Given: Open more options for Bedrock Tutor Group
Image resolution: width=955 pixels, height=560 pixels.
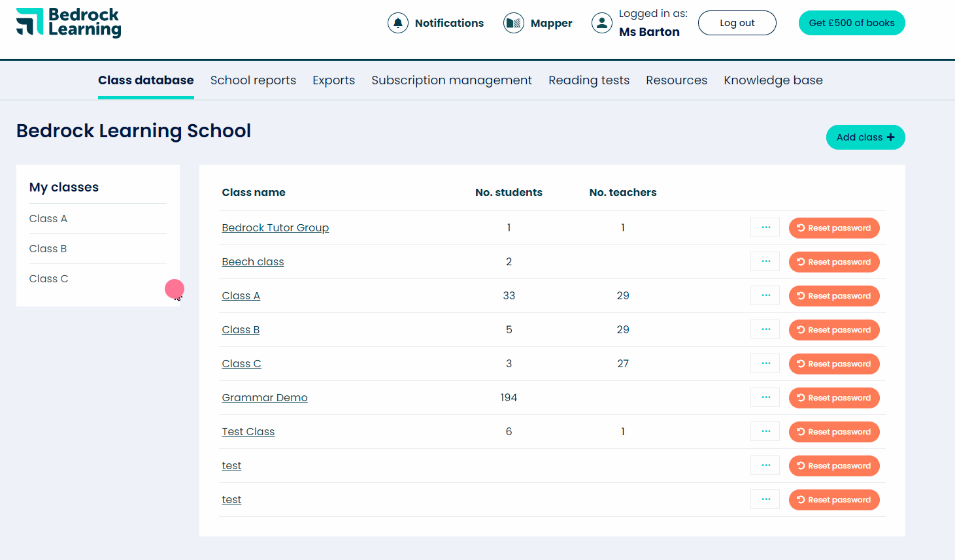Looking at the screenshot, I should tap(765, 227).
